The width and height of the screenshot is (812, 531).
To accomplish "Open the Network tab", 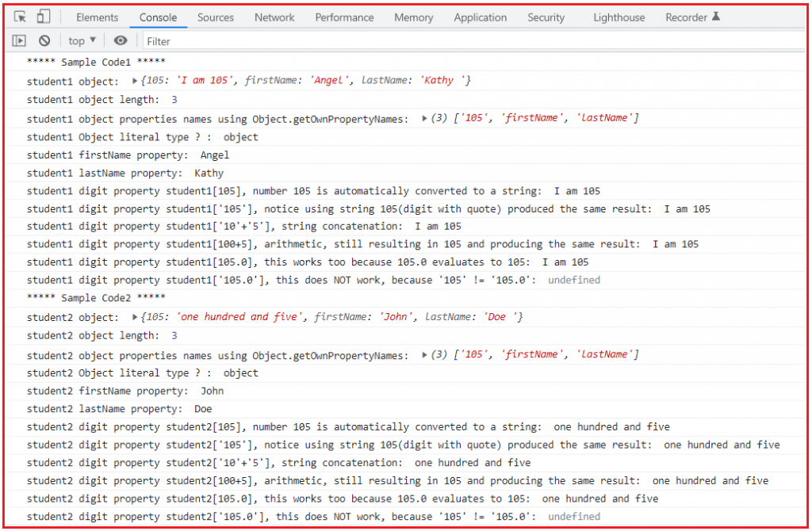I will 274,17.
